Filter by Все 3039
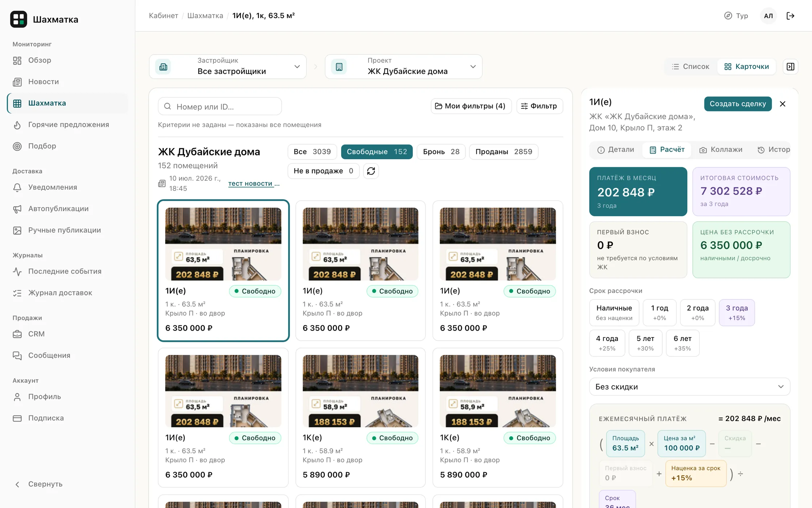 pos(312,152)
